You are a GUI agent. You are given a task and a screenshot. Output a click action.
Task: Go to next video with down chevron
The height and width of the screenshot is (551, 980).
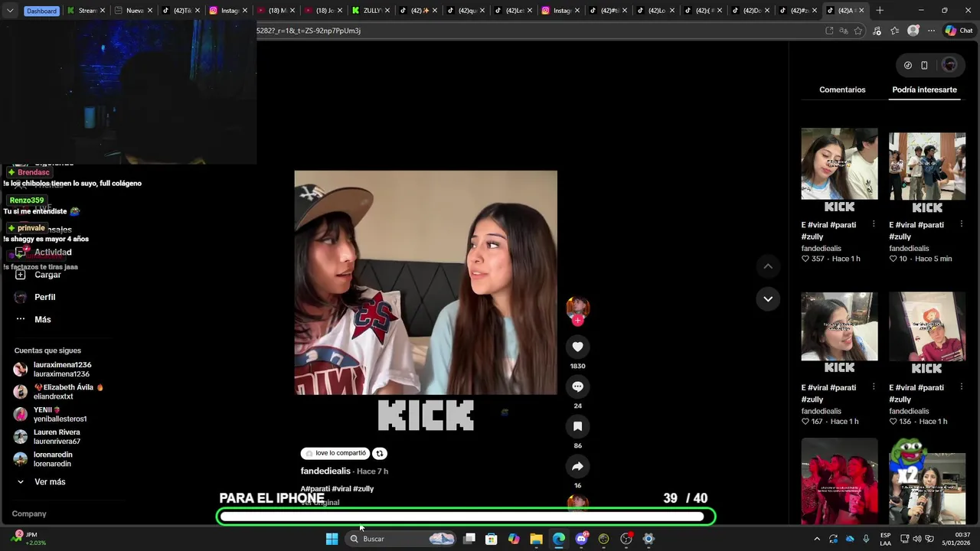pyautogui.click(x=768, y=298)
